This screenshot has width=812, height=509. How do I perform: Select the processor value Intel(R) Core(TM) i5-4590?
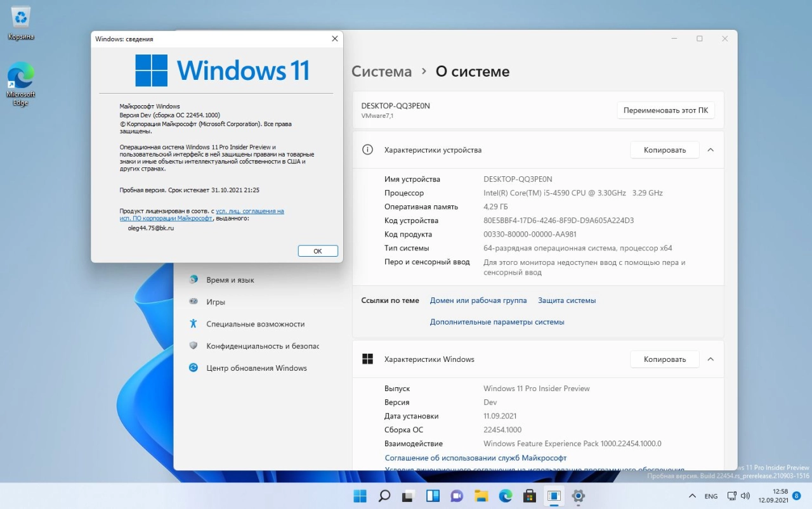coord(573,193)
